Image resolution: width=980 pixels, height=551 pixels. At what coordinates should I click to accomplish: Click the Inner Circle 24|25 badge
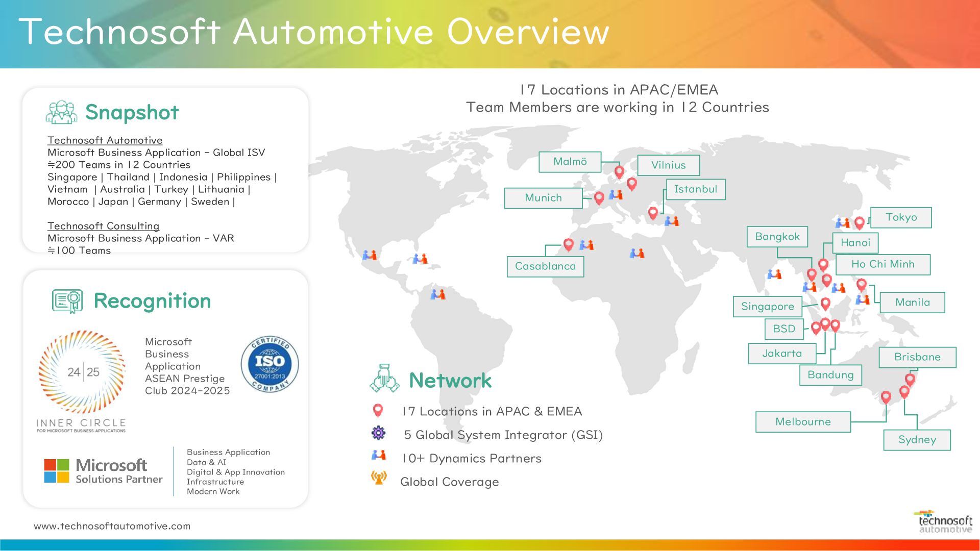pyautogui.click(x=82, y=381)
